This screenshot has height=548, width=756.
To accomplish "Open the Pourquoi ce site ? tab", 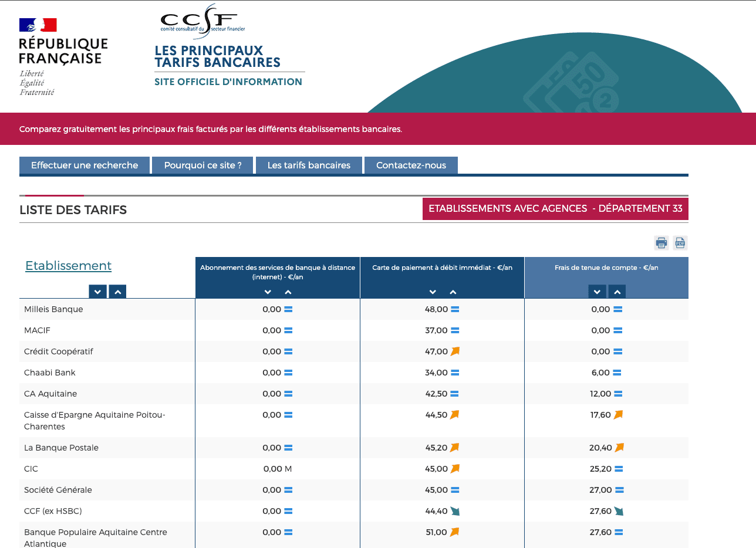I will point(203,165).
